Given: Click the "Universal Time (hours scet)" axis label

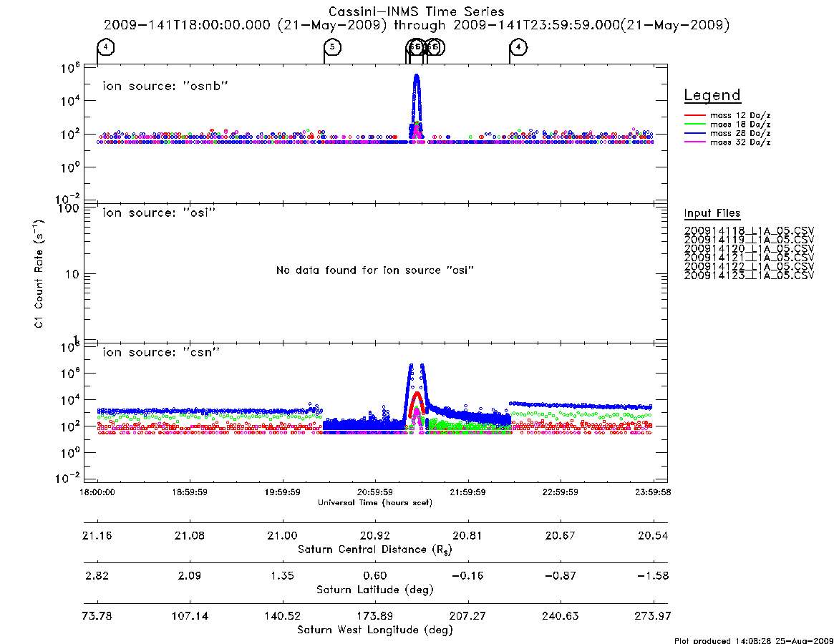Looking at the screenshot, I should [375, 502].
